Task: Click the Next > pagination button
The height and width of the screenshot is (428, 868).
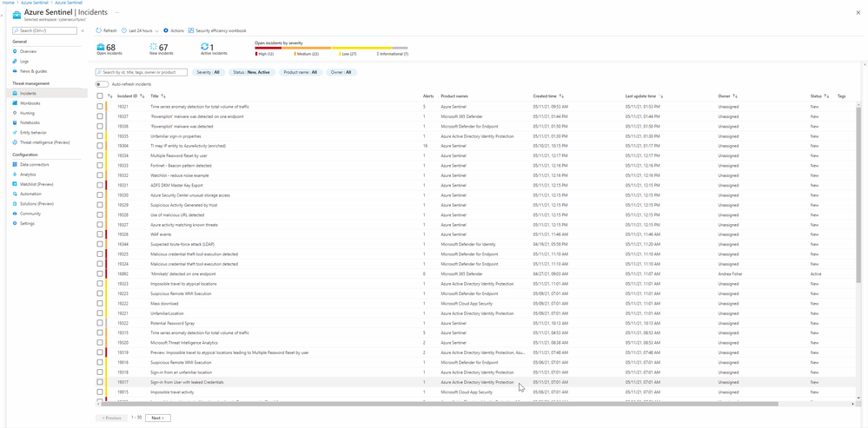Action: click(x=158, y=418)
